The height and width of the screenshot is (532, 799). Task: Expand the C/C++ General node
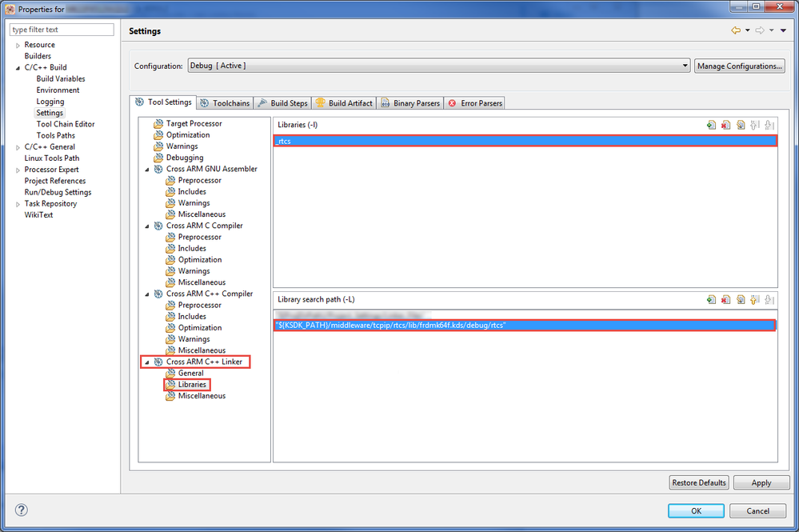pyautogui.click(x=18, y=147)
